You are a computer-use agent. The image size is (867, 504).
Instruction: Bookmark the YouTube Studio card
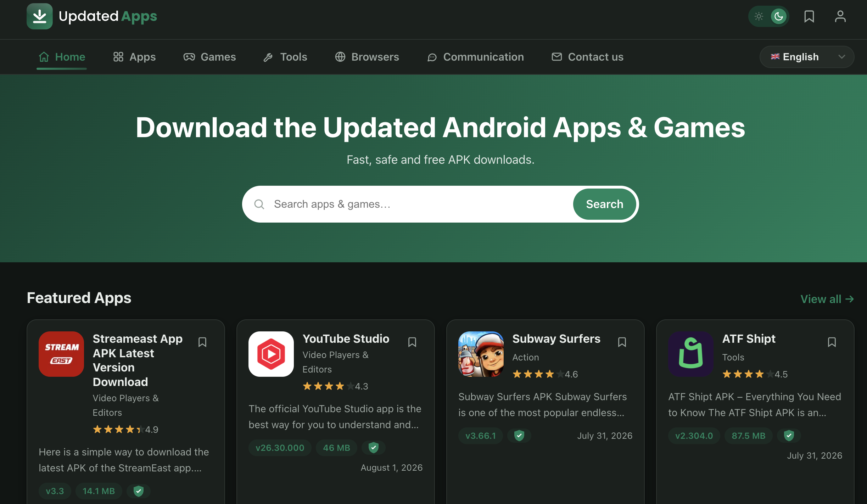[x=412, y=342]
